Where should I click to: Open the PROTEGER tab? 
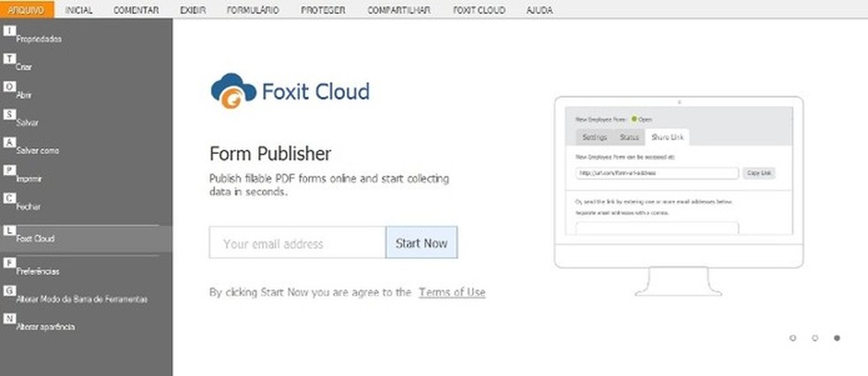323,10
